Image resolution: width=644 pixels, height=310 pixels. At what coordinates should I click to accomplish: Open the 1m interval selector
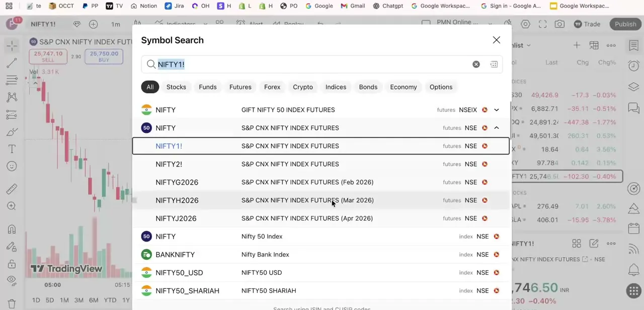tap(116, 24)
